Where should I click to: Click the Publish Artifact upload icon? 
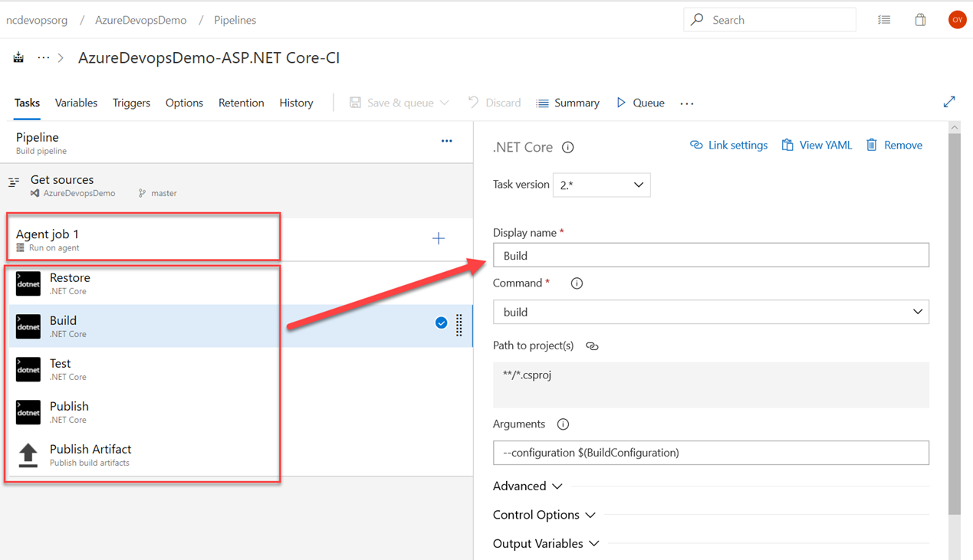tap(28, 455)
